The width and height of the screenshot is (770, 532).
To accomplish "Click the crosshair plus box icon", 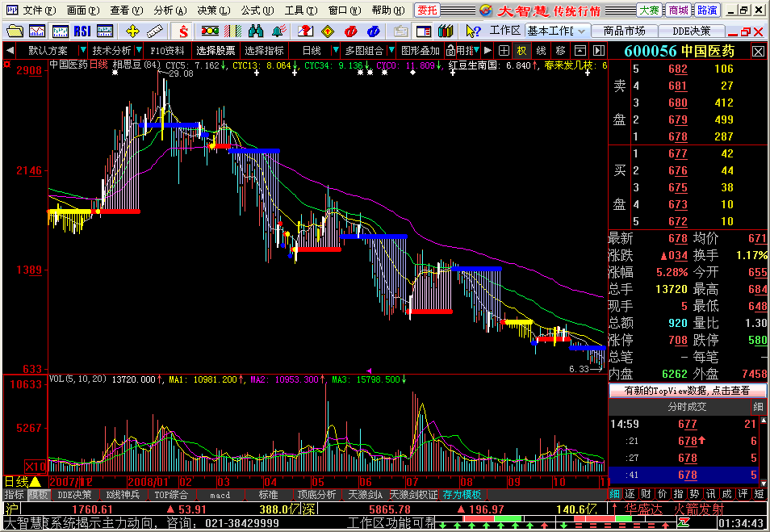I will (504, 51).
